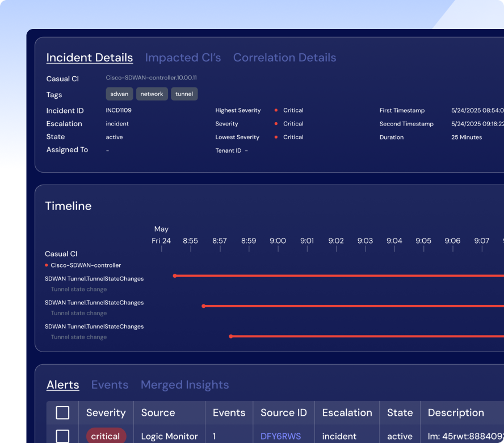The height and width of the screenshot is (443, 504).
Task: Click the tunnel tag
Action: (184, 94)
